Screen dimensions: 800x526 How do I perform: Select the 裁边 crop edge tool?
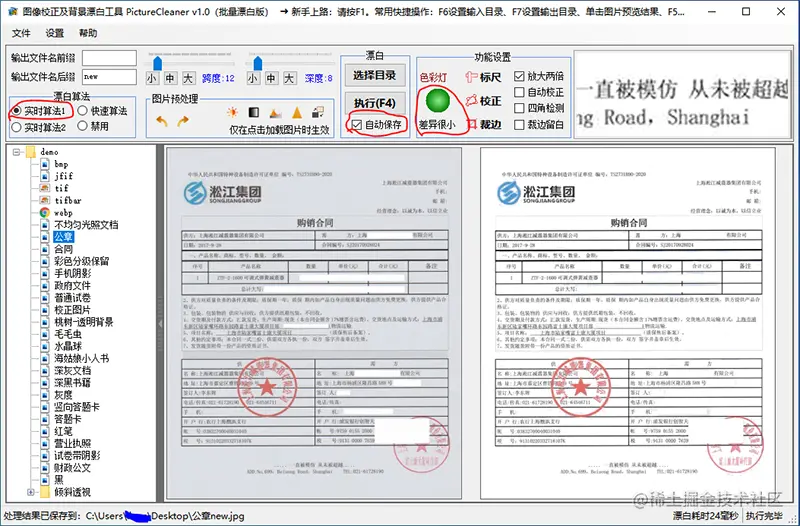[x=484, y=124]
